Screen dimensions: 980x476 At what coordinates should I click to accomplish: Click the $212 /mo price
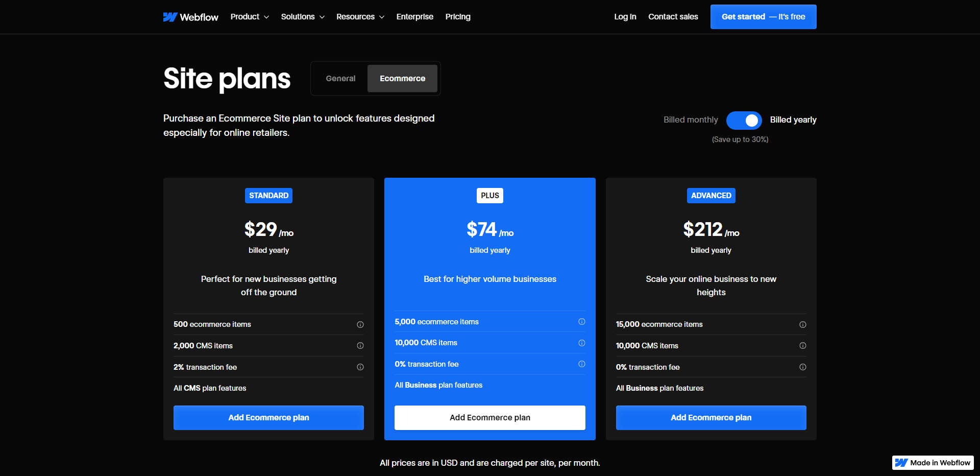click(x=711, y=230)
